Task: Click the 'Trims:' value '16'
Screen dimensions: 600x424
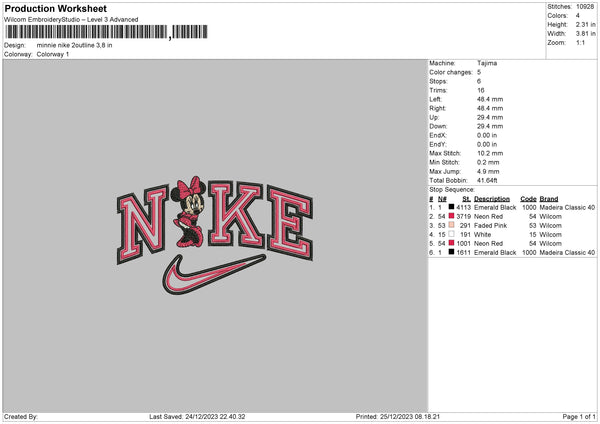Action: tap(481, 90)
